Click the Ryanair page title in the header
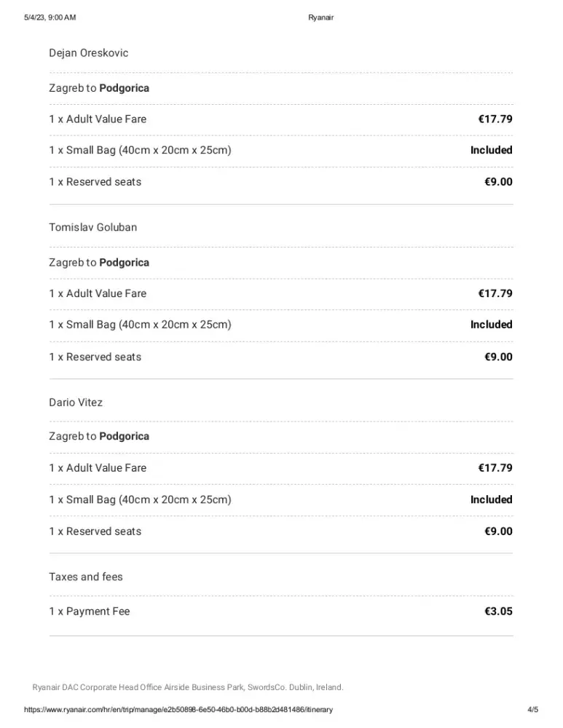Image resolution: width=563 pixels, height=728 pixels. [320, 17]
